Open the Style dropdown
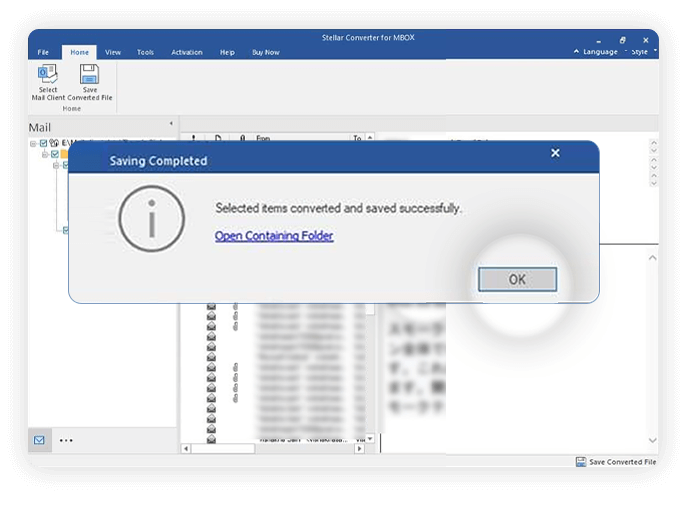 tap(643, 52)
